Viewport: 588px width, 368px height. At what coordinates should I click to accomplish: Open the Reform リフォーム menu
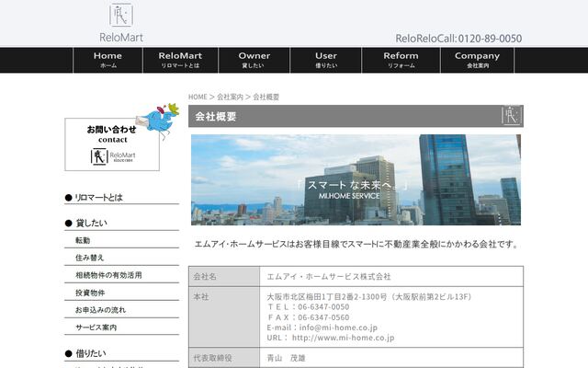pos(401,60)
